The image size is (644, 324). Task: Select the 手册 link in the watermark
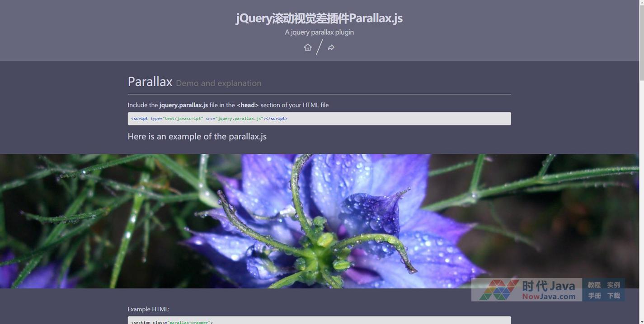coord(594,296)
